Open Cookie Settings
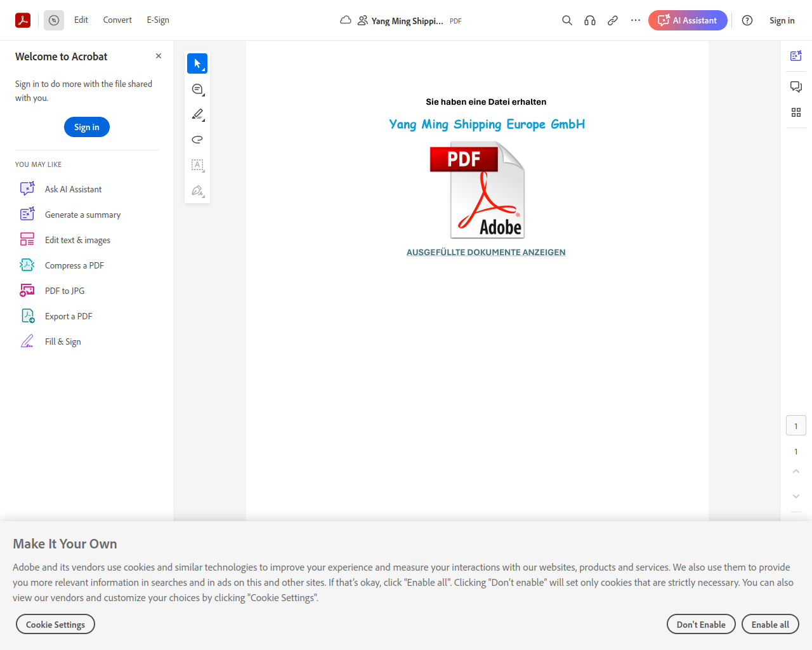Image resolution: width=812 pixels, height=650 pixels. [x=55, y=625]
